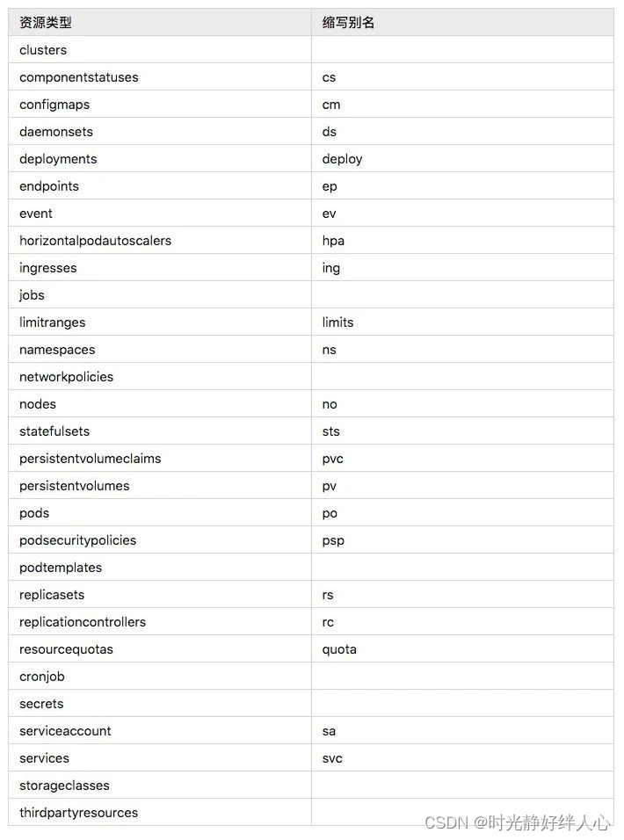The image size is (624, 840).
Task: Click the componentstatuses resource name
Action: (79, 77)
